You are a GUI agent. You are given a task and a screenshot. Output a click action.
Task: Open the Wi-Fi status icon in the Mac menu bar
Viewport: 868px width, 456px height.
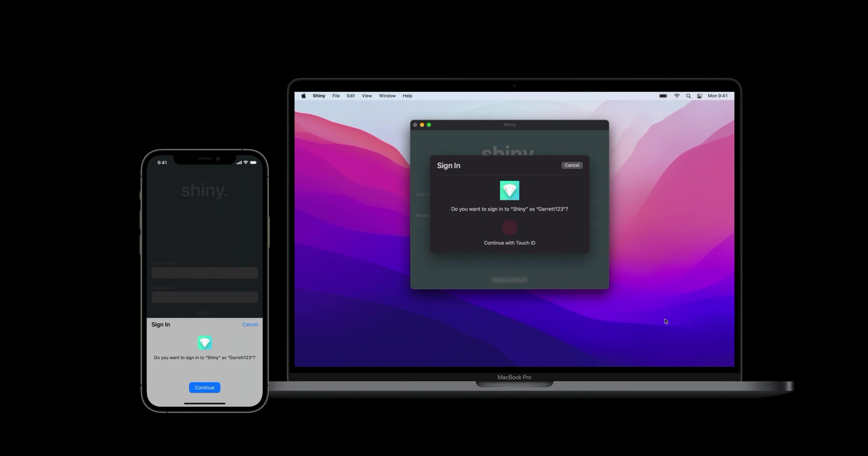(x=677, y=96)
